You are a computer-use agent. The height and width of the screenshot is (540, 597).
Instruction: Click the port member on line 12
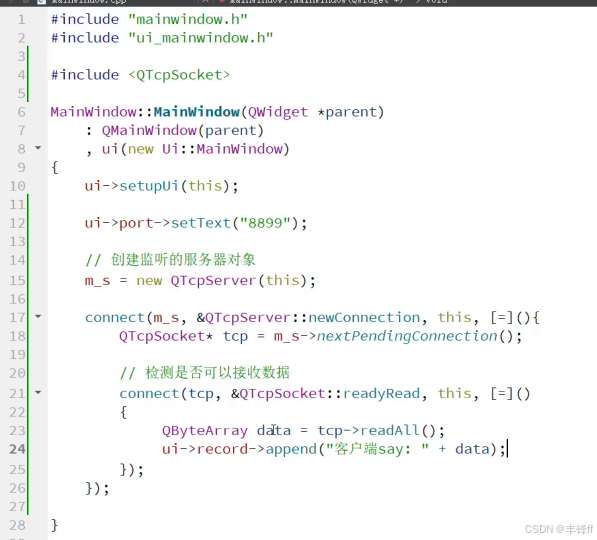click(136, 224)
